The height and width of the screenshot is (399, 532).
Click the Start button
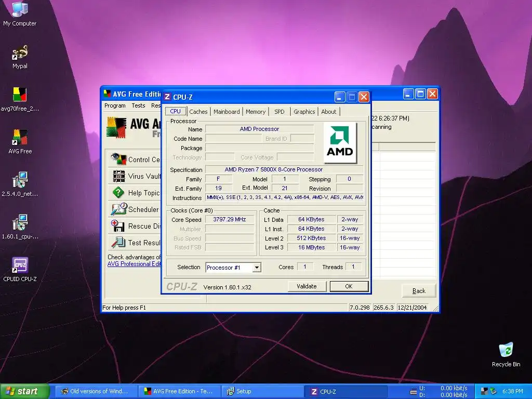(x=24, y=391)
